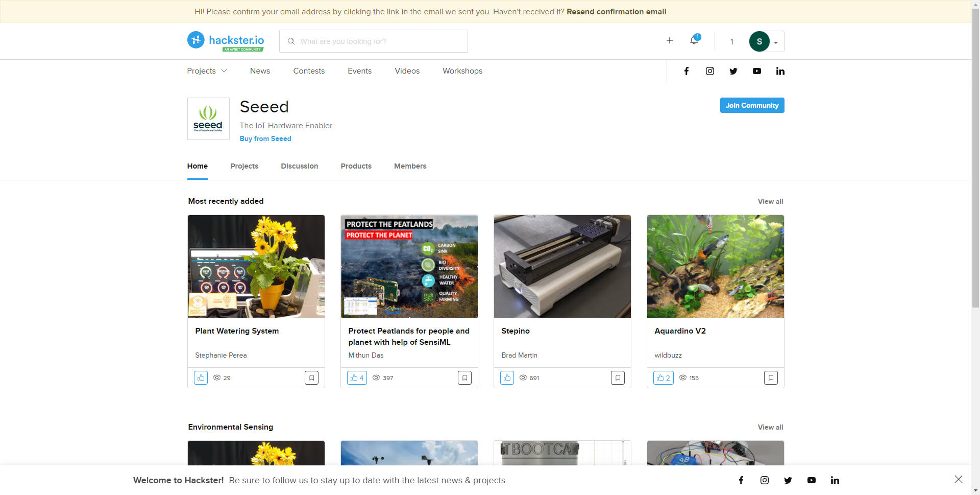This screenshot has width=980, height=495.
Task: Open author Mithun Das's profile
Action: pyautogui.click(x=366, y=356)
